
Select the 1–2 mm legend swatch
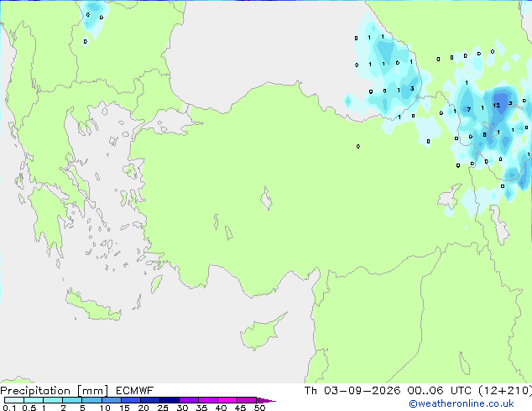(x=53, y=400)
